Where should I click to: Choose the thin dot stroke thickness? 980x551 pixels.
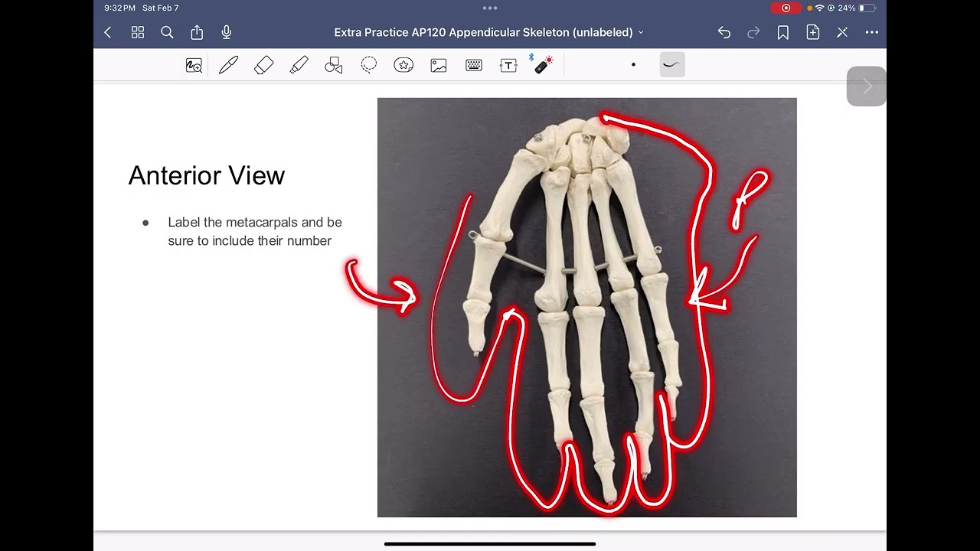633,65
